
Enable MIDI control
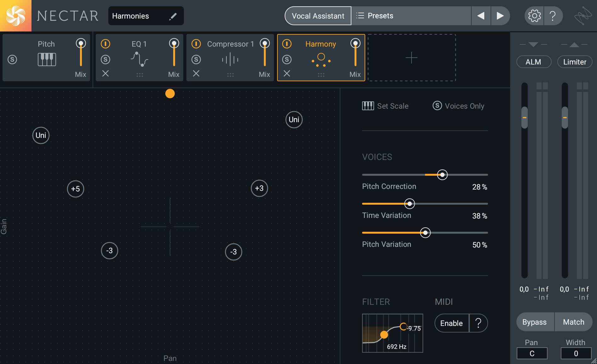pos(452,323)
